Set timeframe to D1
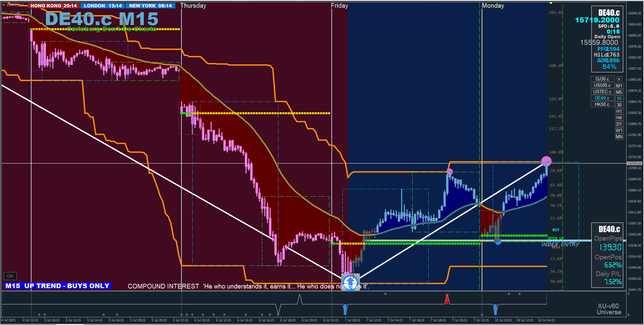Image resolution: width=644 pixels, height=325 pixels. click(x=619, y=124)
